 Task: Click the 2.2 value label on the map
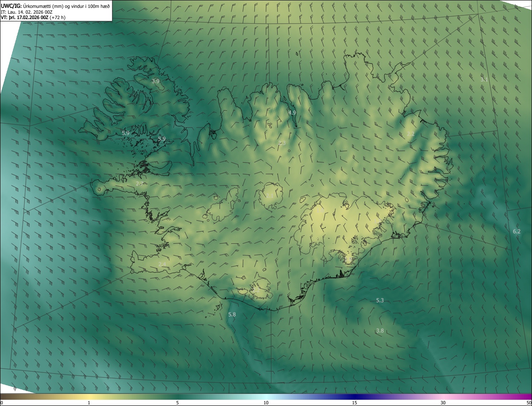click(411, 134)
